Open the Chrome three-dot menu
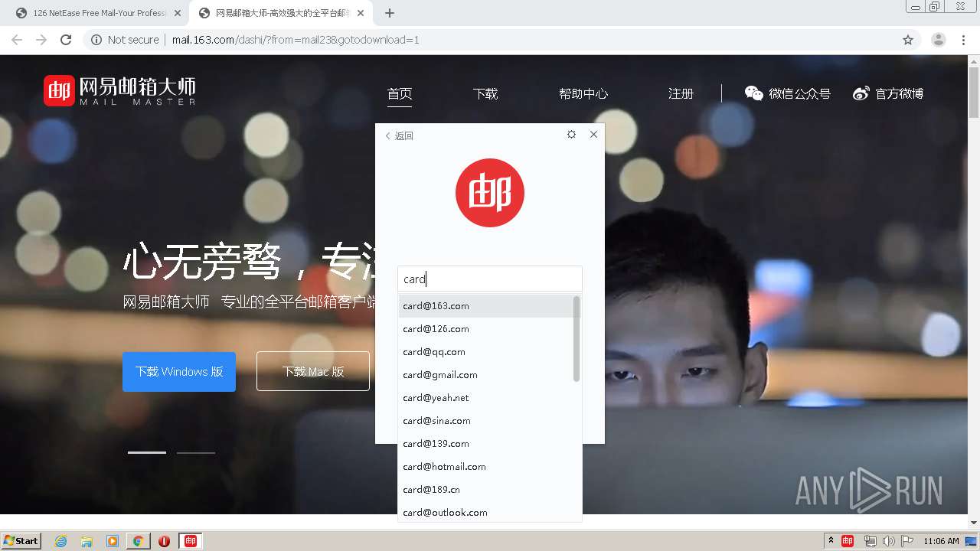Image resolution: width=980 pixels, height=551 pixels. tap(964, 40)
